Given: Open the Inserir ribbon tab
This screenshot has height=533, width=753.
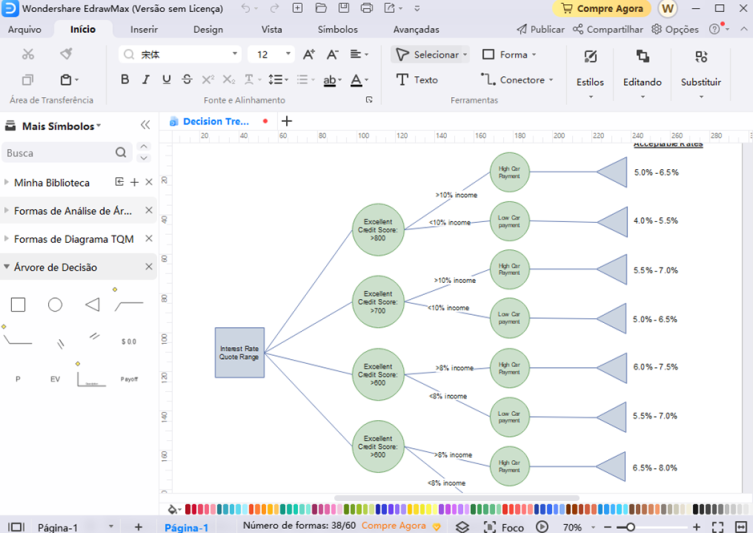Looking at the screenshot, I should tap(144, 30).
